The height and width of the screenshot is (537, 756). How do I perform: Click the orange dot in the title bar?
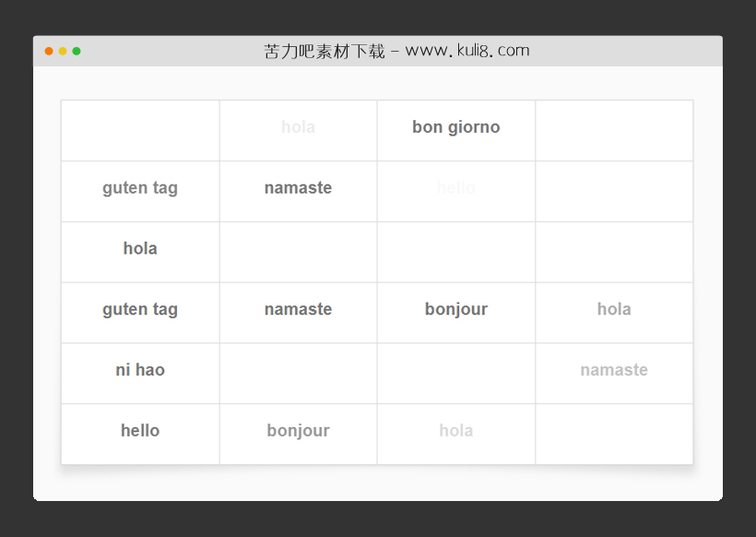49,52
